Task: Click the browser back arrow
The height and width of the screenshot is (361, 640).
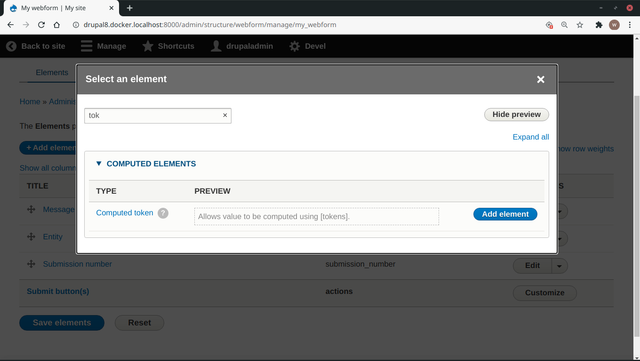Action: point(11,25)
